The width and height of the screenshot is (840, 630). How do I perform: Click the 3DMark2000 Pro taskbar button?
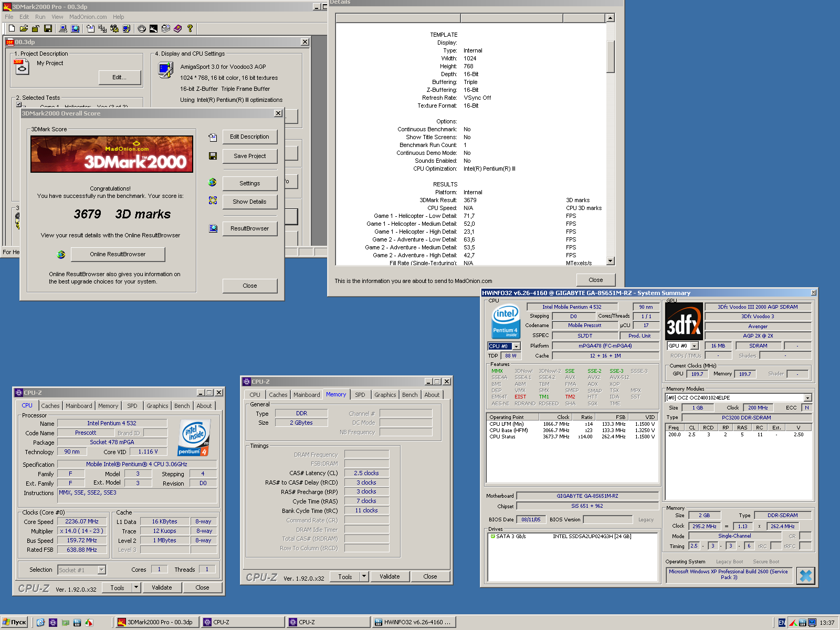point(157,622)
